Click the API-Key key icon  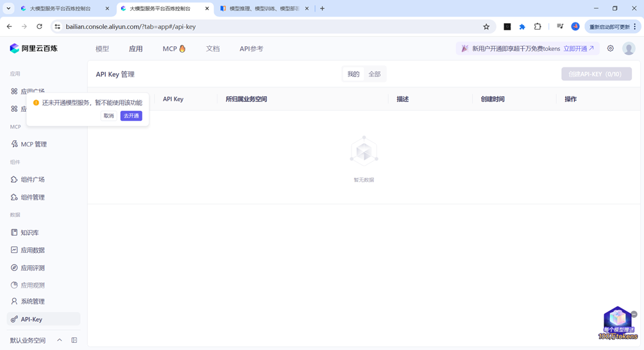click(14, 319)
